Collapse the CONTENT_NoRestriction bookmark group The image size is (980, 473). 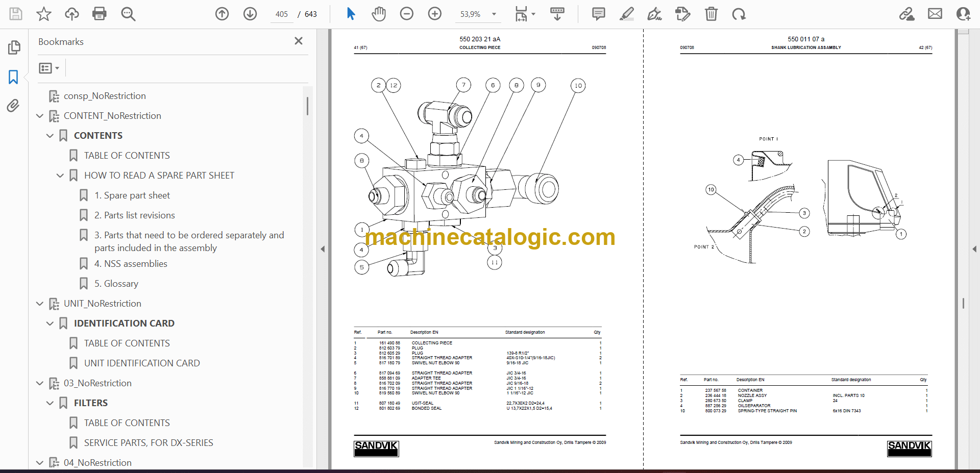(40, 116)
